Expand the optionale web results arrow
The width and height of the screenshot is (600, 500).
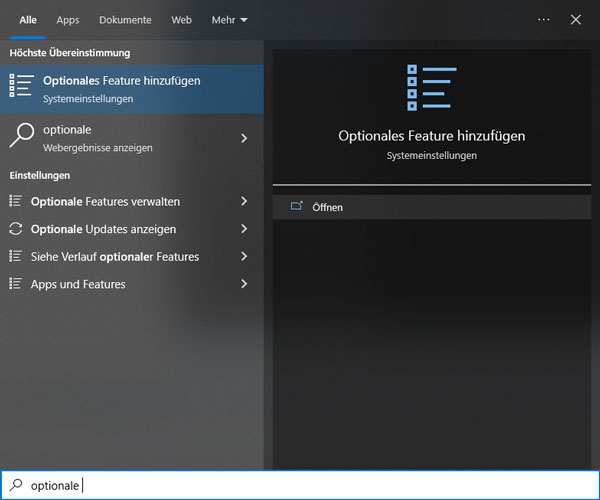click(244, 138)
